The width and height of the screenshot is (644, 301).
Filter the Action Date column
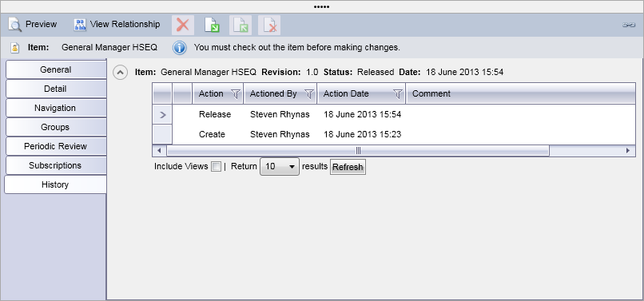point(398,94)
